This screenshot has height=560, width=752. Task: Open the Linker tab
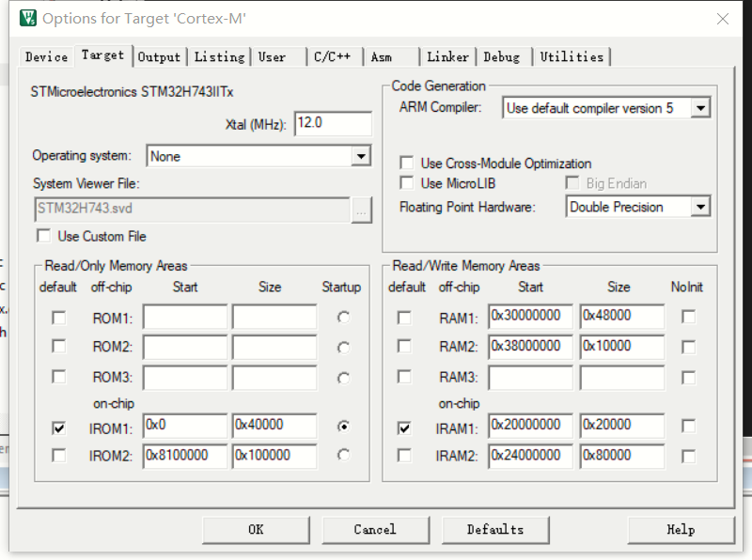click(448, 57)
